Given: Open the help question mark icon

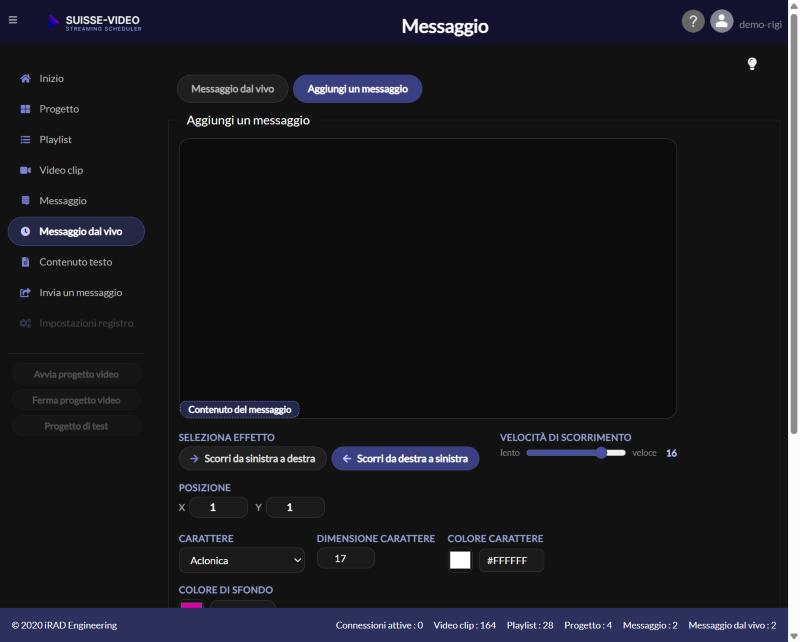Looking at the screenshot, I should coord(693,21).
